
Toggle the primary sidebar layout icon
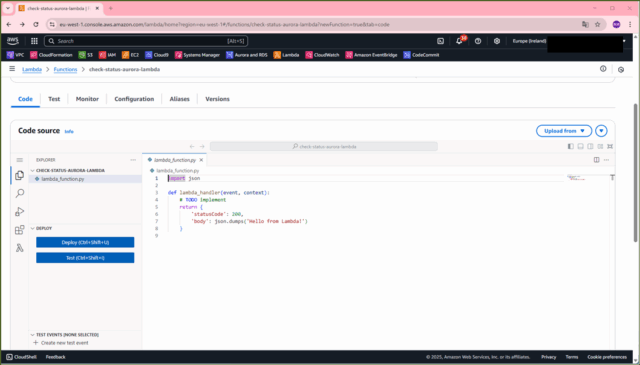[571, 146]
